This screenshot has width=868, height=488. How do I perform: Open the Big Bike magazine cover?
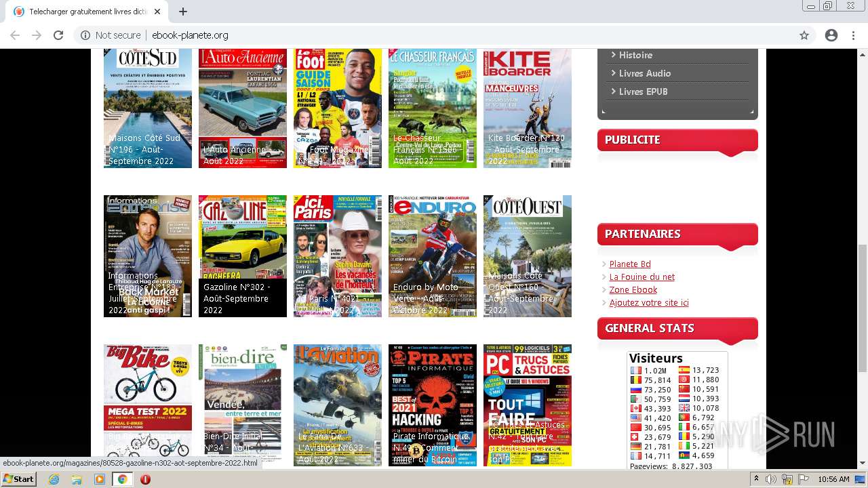148,405
